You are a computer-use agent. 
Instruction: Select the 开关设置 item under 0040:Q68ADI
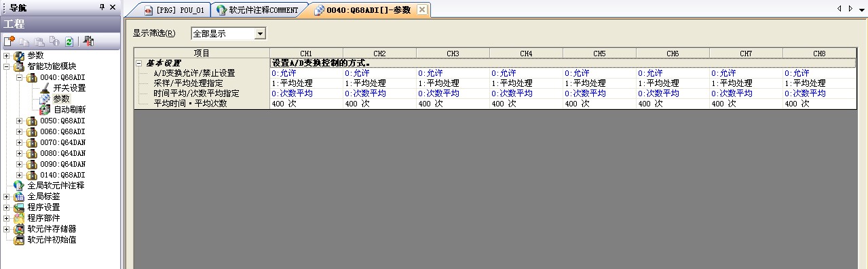pos(69,88)
